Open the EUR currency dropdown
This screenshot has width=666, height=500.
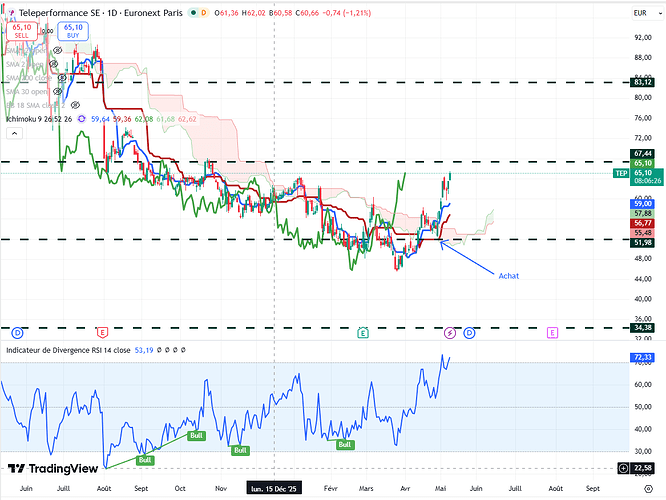[647, 13]
